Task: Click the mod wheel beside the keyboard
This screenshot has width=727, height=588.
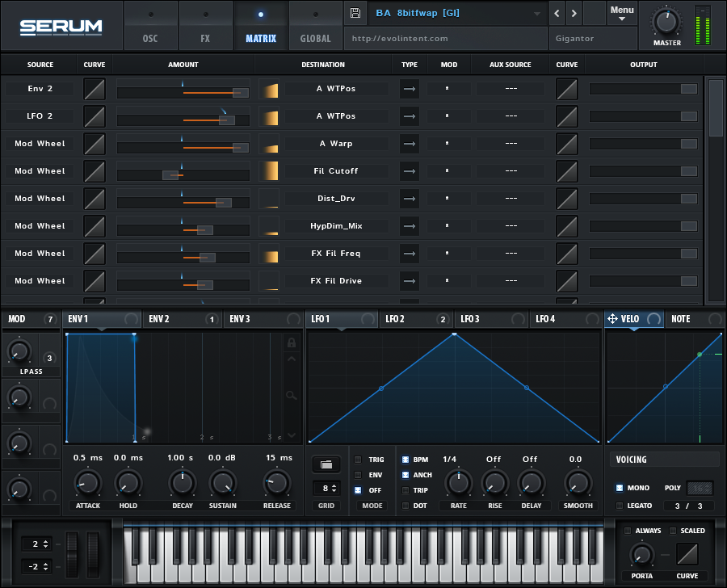Action: click(93, 554)
